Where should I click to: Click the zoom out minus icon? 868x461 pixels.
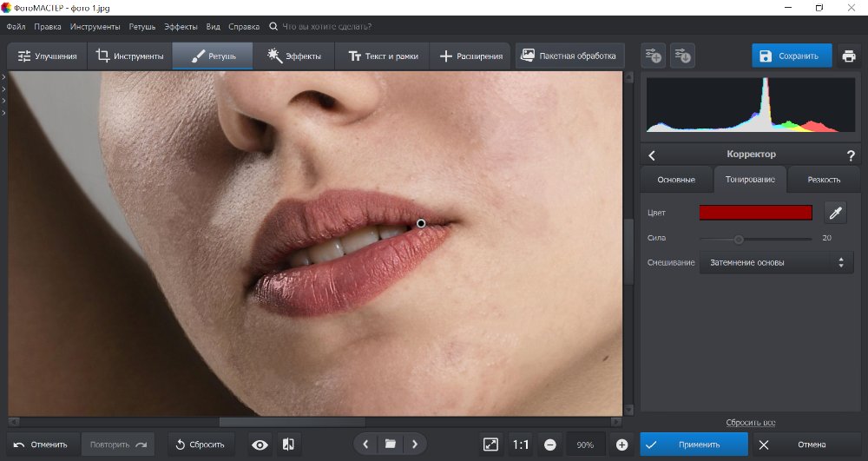point(549,445)
